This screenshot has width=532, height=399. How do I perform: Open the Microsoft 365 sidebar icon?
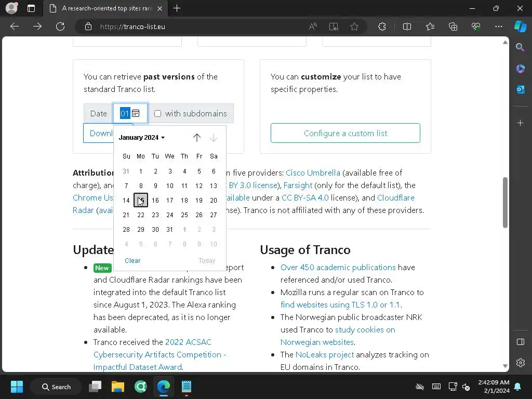pos(520,69)
